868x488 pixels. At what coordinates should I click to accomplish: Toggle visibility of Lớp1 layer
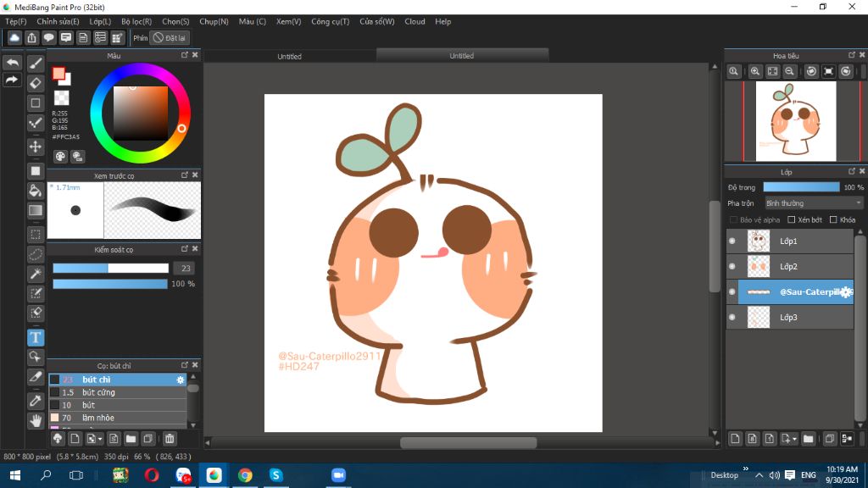732,241
